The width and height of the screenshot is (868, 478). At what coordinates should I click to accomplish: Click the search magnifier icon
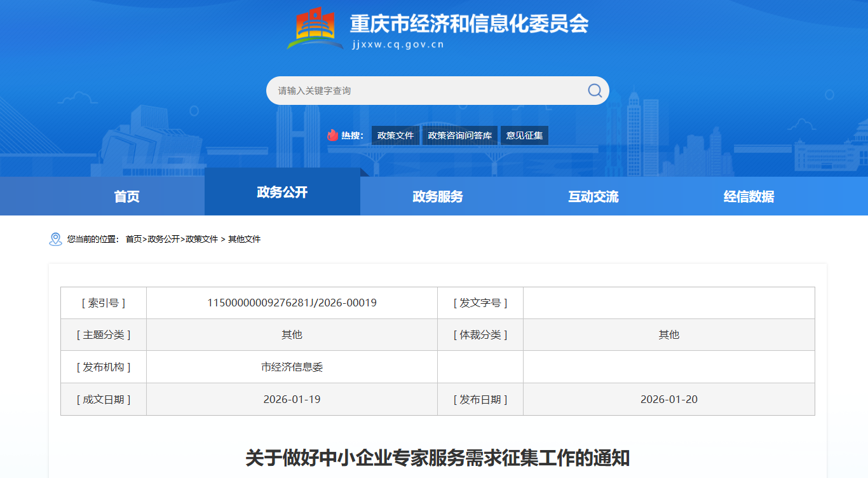(x=595, y=90)
